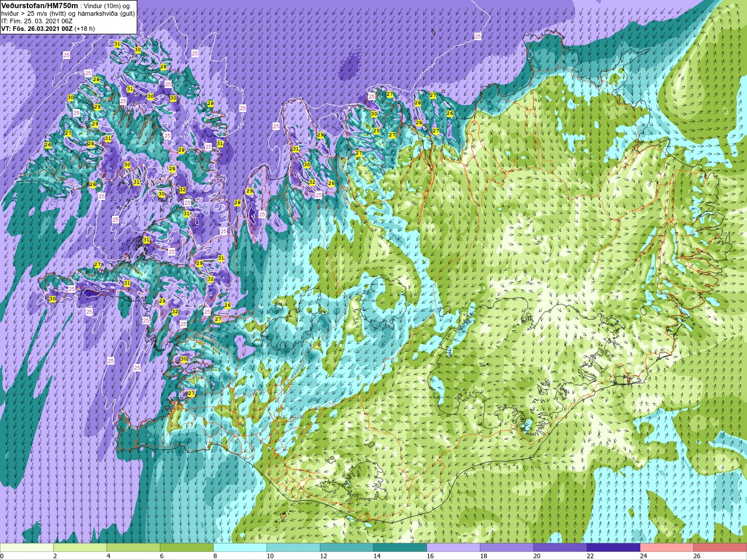Pick the 4–6 m/s green legend swatch
This screenshot has height=560, width=747.
tap(133, 548)
